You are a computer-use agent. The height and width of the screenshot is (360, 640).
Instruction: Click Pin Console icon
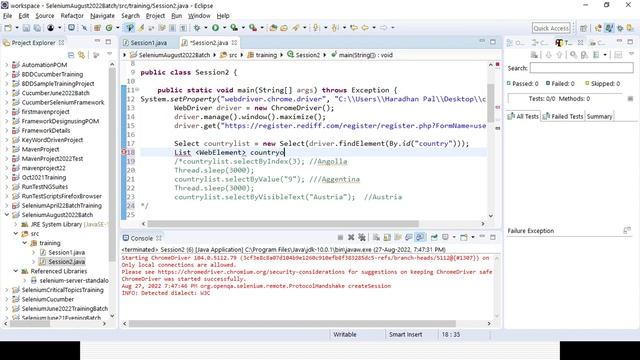tap(434, 238)
